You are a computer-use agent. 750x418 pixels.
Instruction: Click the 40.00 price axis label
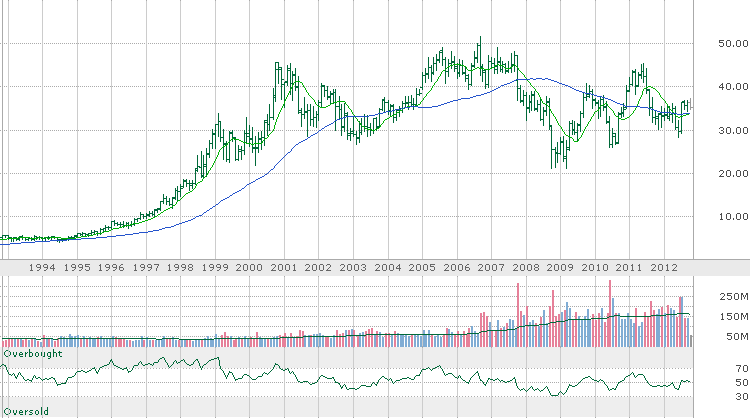point(733,87)
